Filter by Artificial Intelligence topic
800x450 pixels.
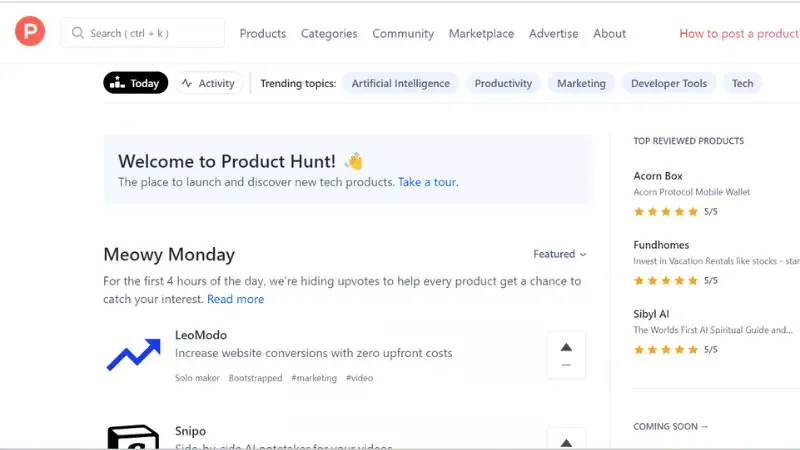point(401,83)
